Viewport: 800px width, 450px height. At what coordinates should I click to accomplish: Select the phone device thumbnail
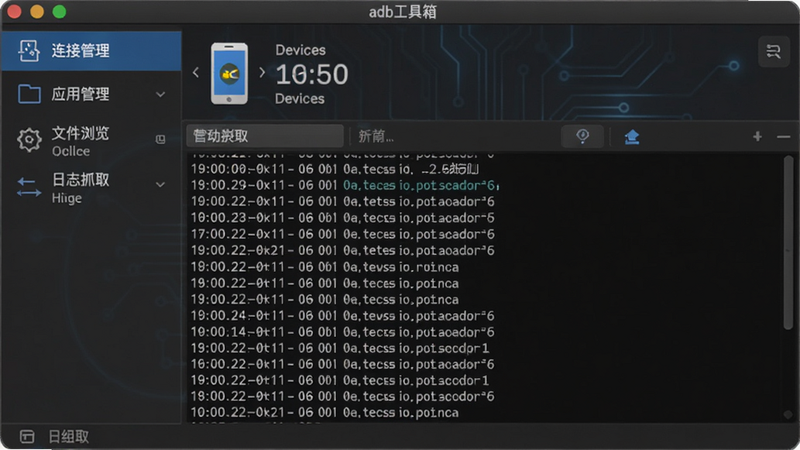[229, 73]
